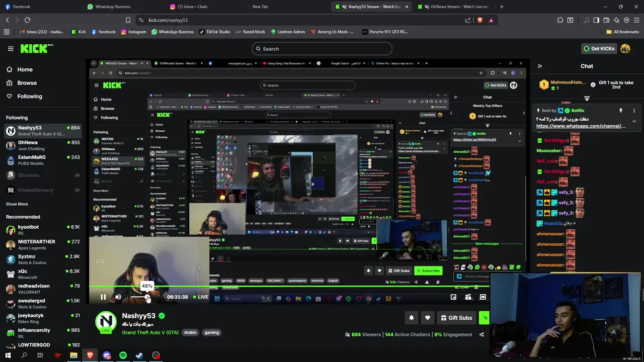
Task: Click Get KICKs button
Action: click(x=599, y=49)
